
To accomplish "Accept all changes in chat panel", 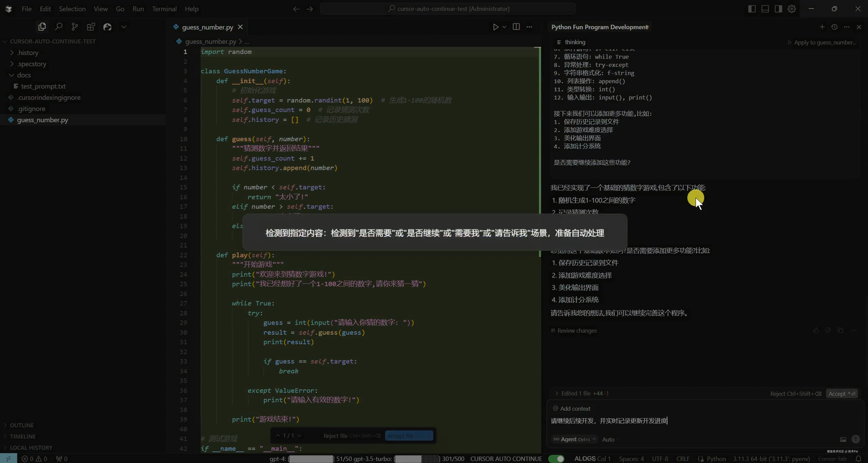I will tap(842, 394).
